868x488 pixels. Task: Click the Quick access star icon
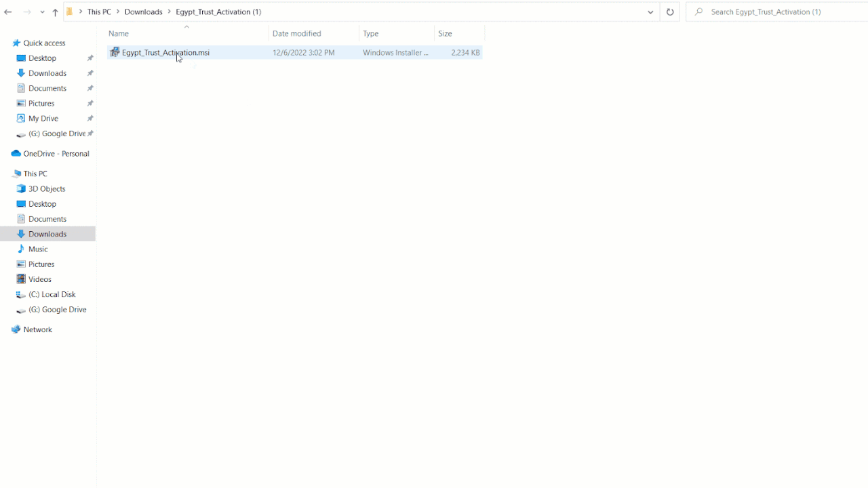(16, 43)
